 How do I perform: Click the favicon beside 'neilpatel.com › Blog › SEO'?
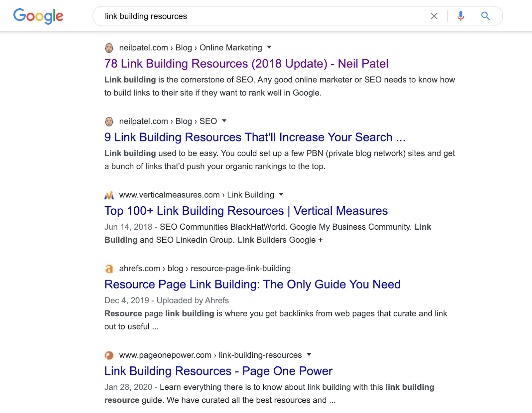click(x=109, y=121)
